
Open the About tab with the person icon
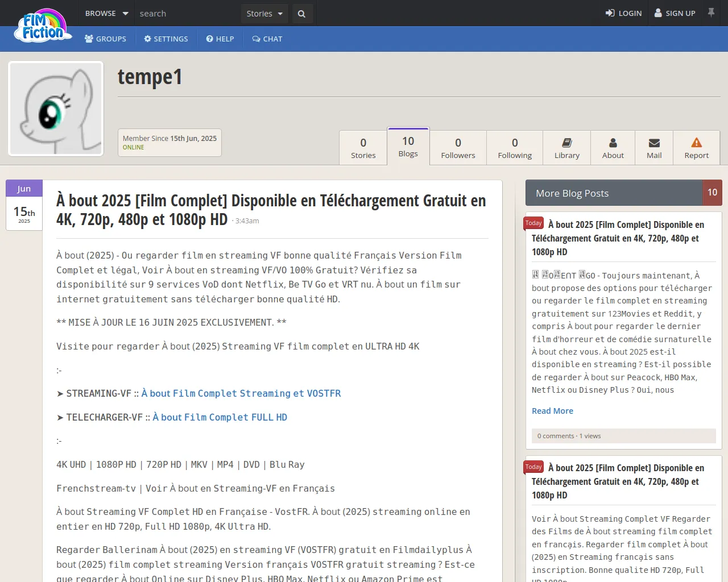point(613,148)
